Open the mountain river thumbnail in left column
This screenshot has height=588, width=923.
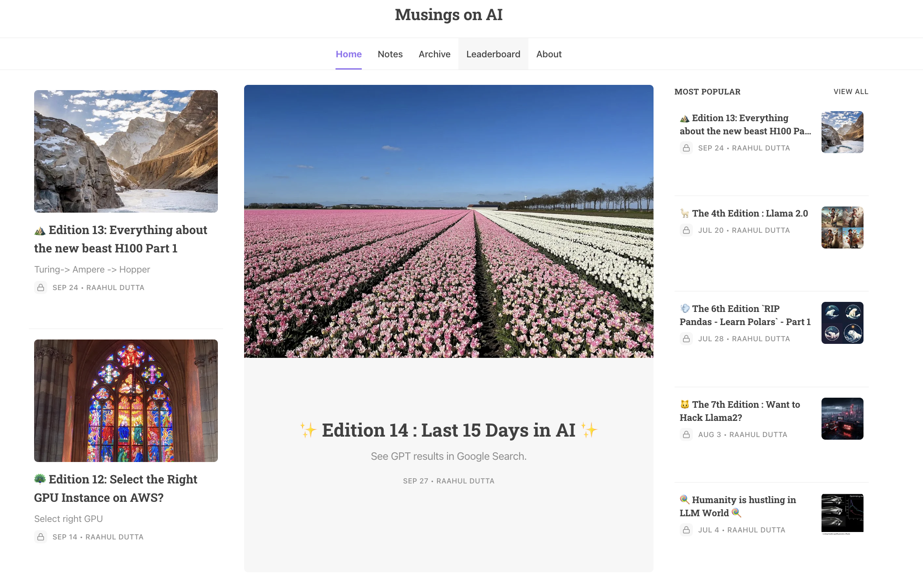126,151
